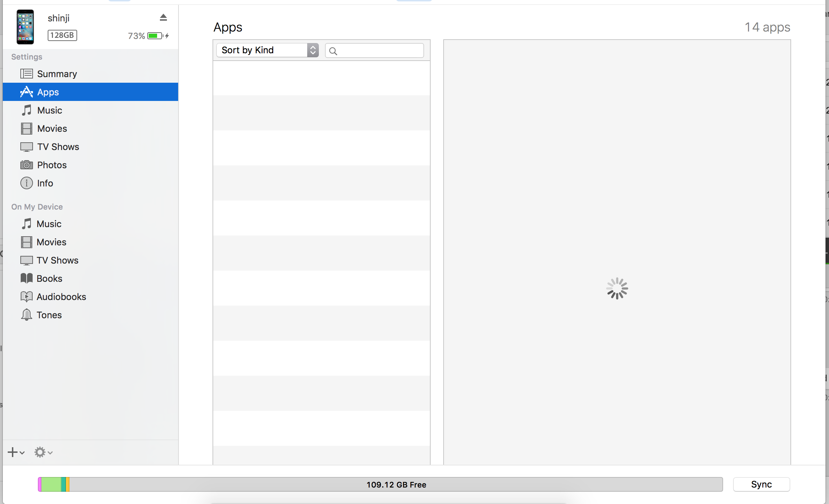Expand the plus add menu

click(16, 452)
